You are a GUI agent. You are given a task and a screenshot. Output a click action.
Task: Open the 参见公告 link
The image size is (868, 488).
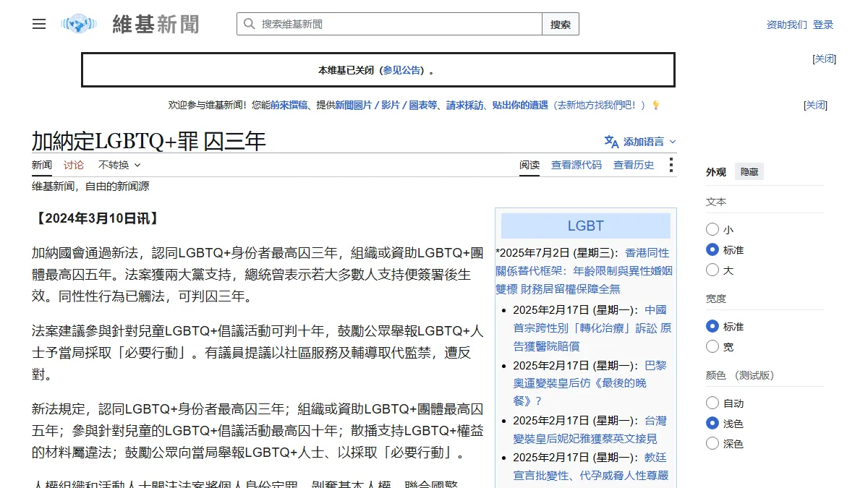click(x=401, y=70)
